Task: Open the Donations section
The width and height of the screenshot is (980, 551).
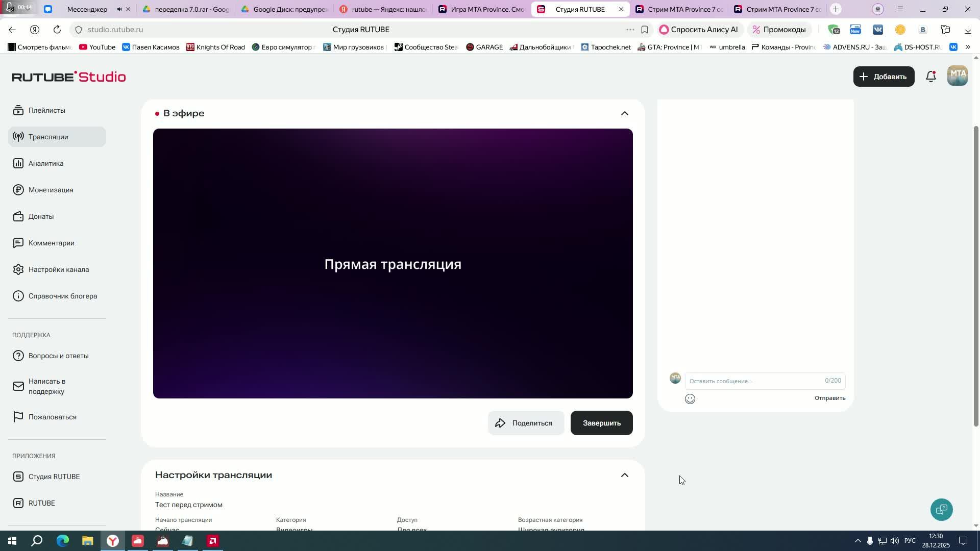Action: (41, 216)
